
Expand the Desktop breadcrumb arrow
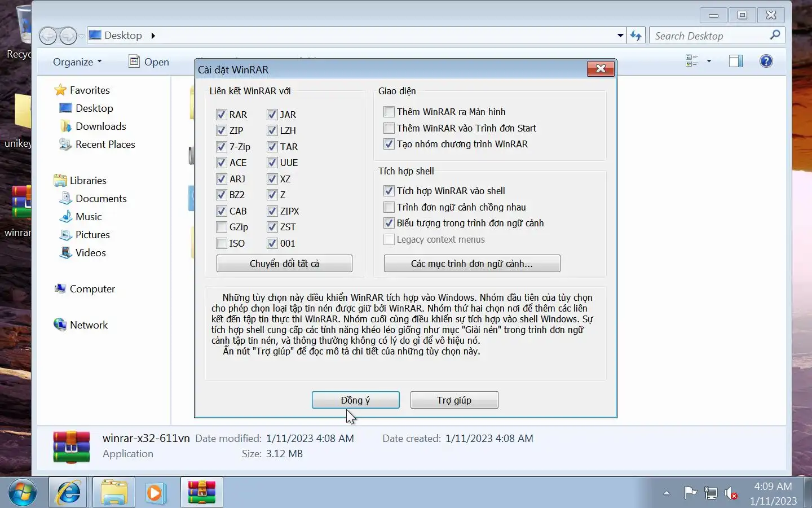[153, 36]
